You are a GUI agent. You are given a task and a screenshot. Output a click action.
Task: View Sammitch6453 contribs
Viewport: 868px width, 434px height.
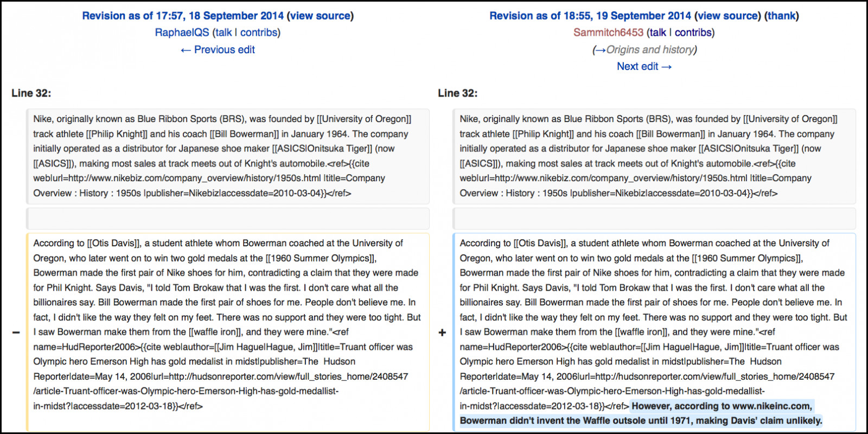point(693,33)
